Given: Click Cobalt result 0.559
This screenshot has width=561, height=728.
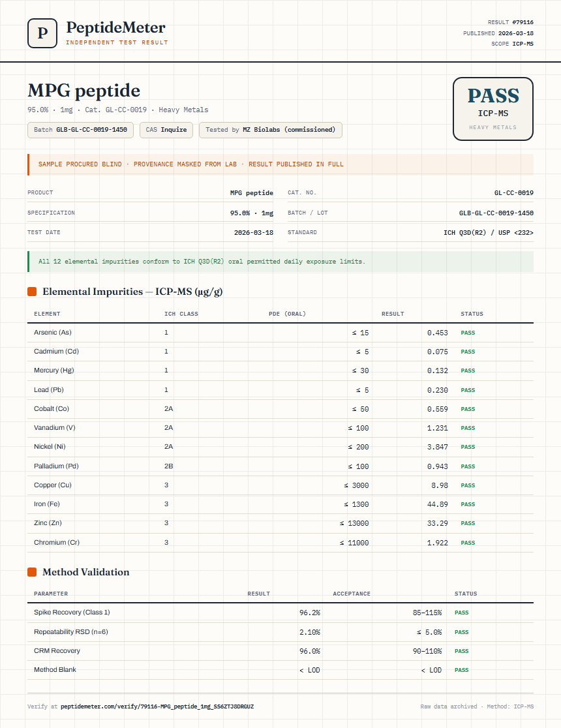Looking at the screenshot, I should (x=438, y=410).
